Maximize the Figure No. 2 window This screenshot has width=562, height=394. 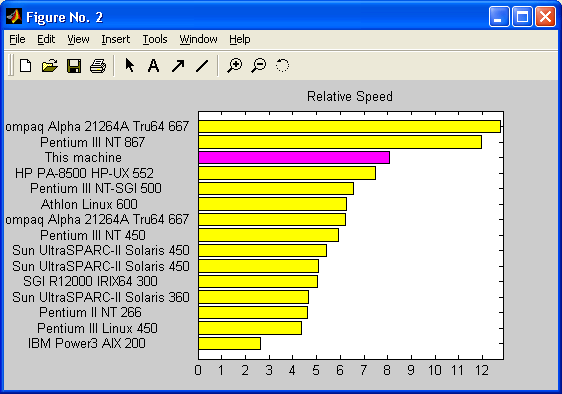tap(522, 17)
